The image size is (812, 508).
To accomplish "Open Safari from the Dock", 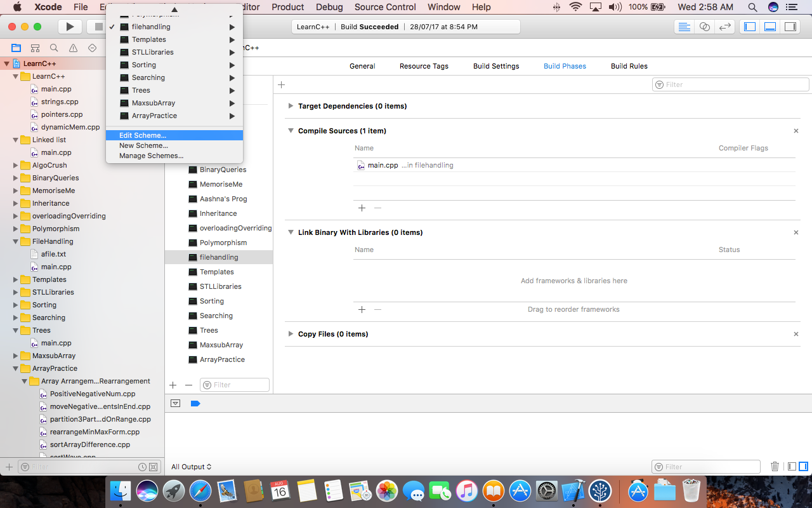I will [200, 491].
